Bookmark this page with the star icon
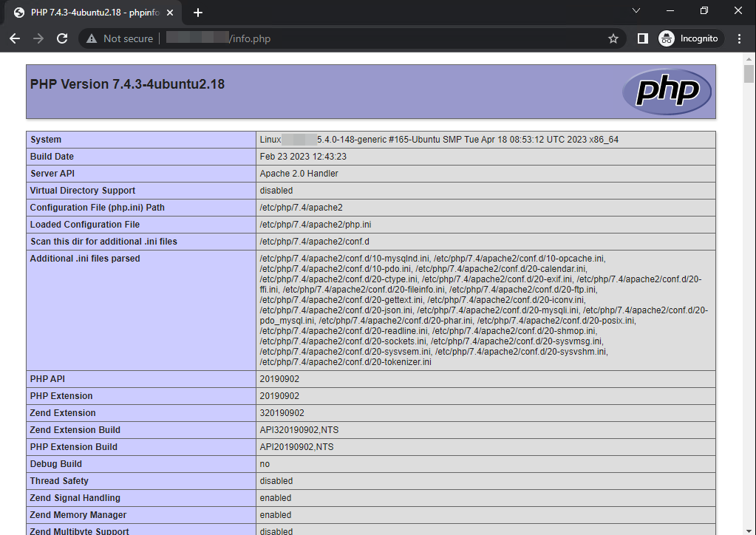 (613, 38)
